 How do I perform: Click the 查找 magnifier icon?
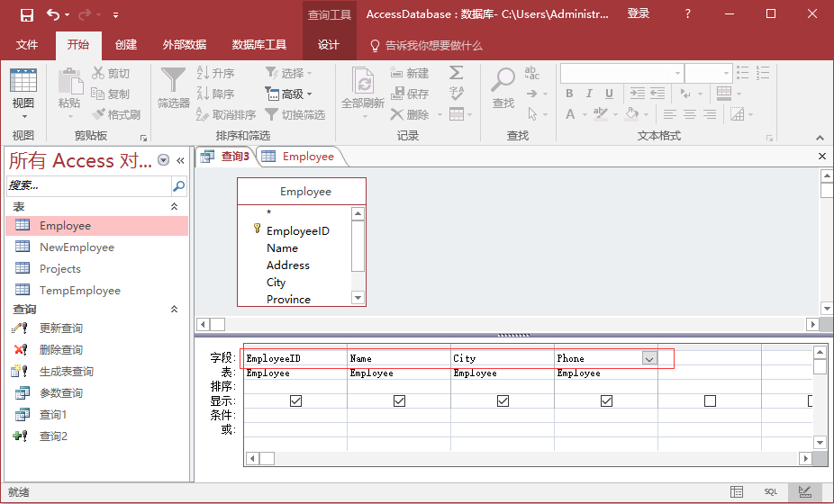click(x=503, y=80)
